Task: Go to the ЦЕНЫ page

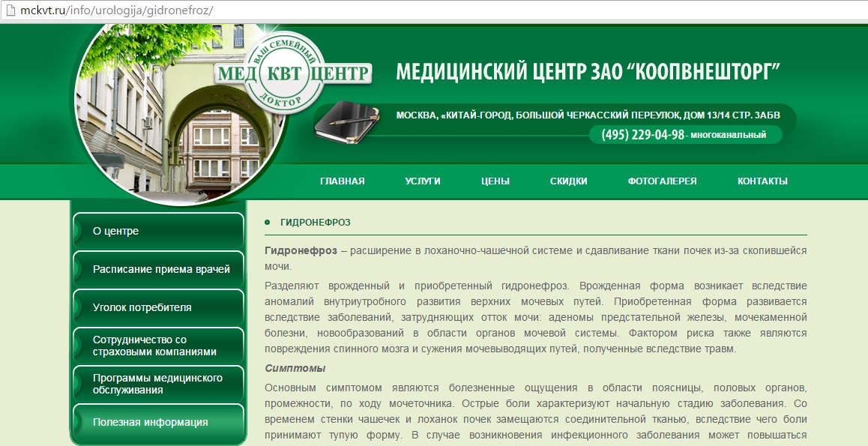Action: (495, 181)
